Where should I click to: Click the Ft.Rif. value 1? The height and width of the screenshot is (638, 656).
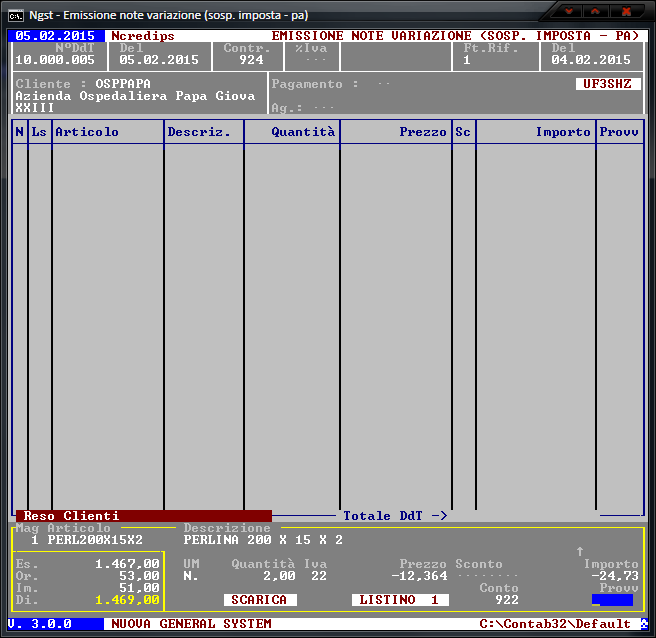[x=467, y=60]
